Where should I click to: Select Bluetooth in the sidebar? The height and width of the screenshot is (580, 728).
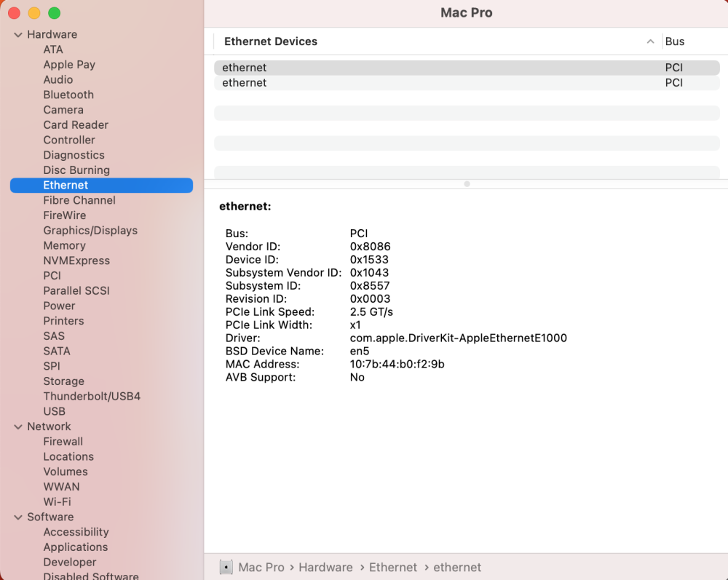68,95
